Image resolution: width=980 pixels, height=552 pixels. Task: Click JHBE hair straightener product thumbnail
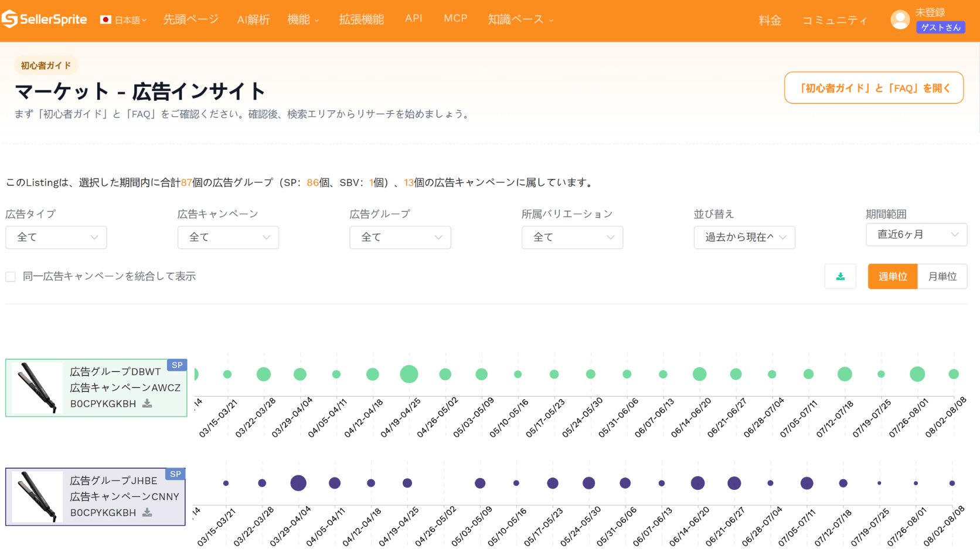[37, 496]
